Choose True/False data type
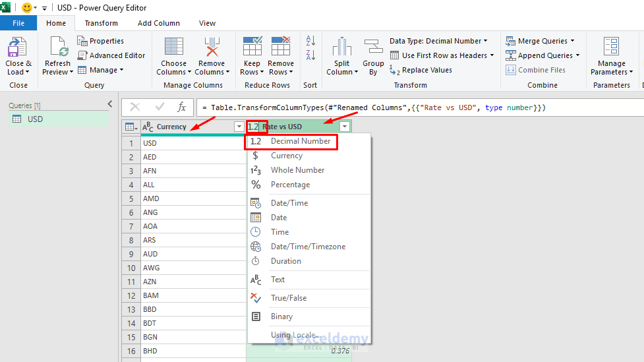The image size is (644, 362). click(x=309, y=298)
